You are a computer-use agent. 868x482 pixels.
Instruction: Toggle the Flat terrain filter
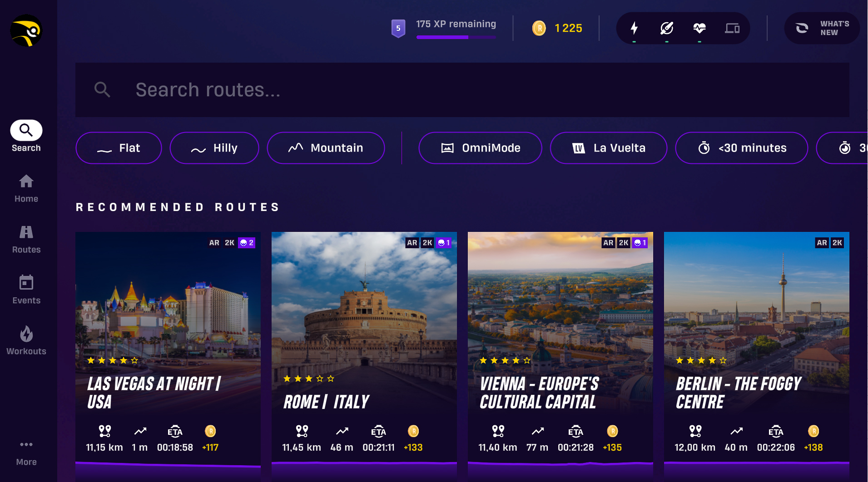point(119,148)
